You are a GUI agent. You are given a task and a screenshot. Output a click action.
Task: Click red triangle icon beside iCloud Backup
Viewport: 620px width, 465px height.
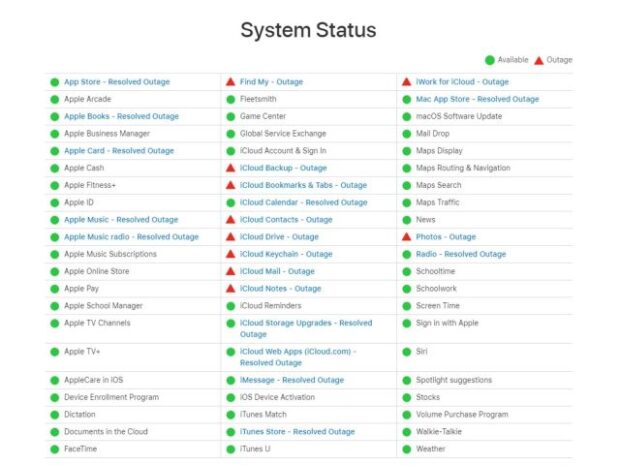(x=231, y=168)
